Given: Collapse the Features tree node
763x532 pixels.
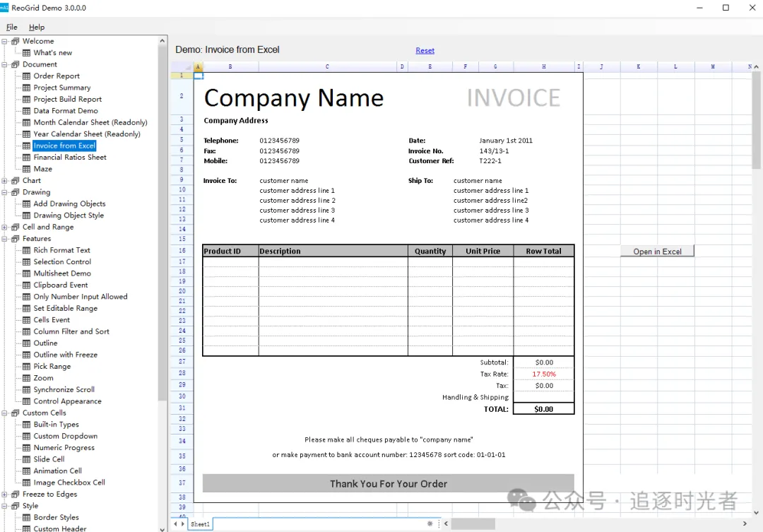Looking at the screenshot, I should click(4, 239).
